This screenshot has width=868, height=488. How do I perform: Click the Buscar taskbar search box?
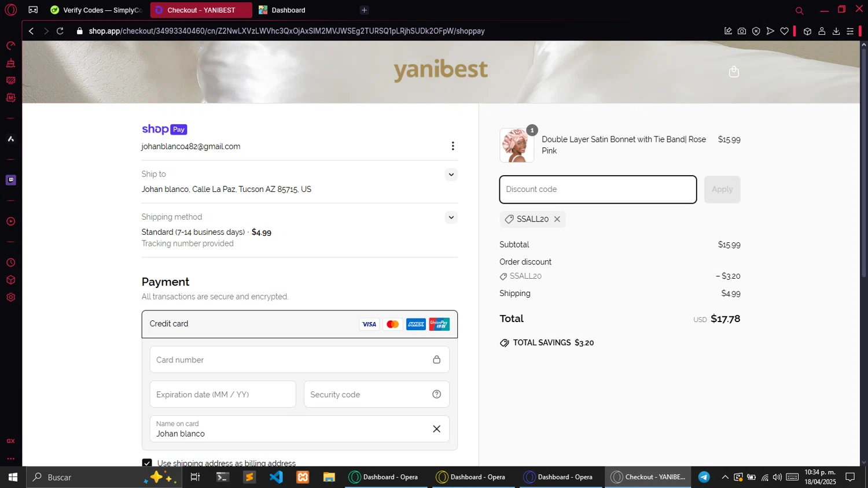[x=104, y=477]
